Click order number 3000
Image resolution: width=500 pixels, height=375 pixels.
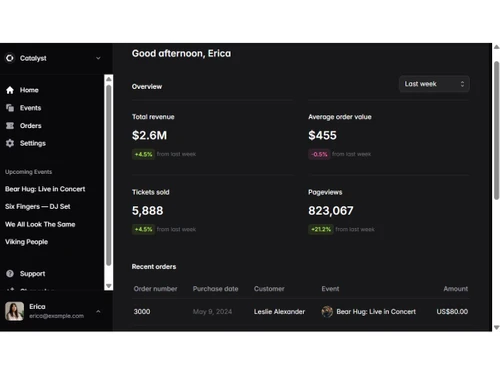[142, 312]
